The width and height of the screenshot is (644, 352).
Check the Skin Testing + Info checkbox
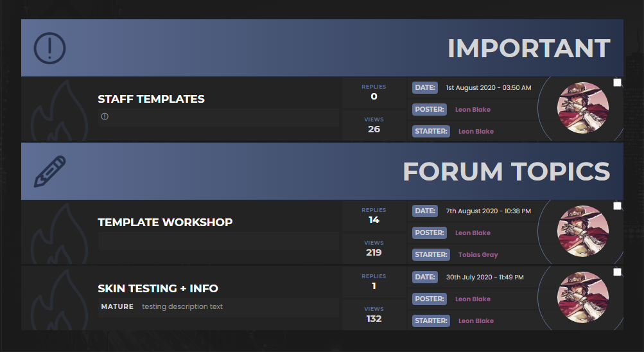coord(617,272)
